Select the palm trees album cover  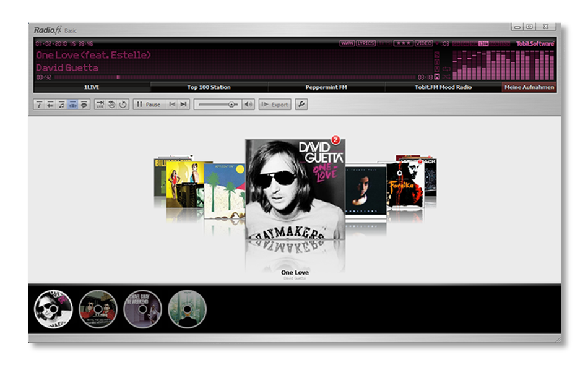tap(225, 191)
